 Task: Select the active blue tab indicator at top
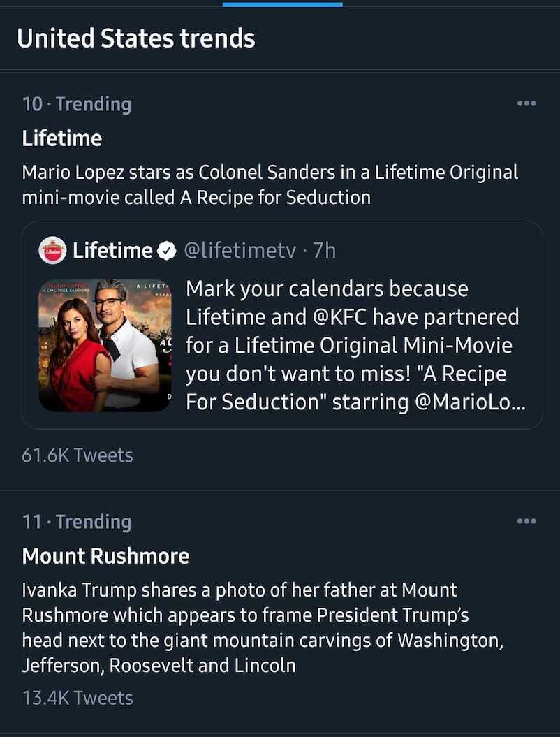(x=282, y=4)
